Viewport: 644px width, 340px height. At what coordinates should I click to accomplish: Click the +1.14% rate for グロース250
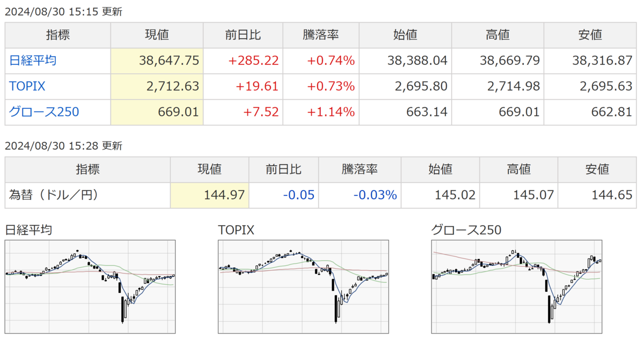(331, 112)
